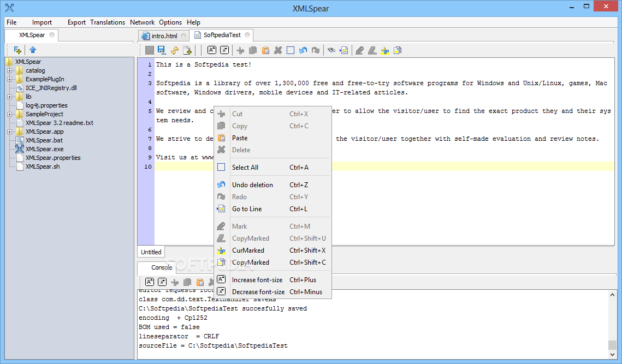
Task: Click the Paste icon in Console toolbar
Action: point(200,282)
